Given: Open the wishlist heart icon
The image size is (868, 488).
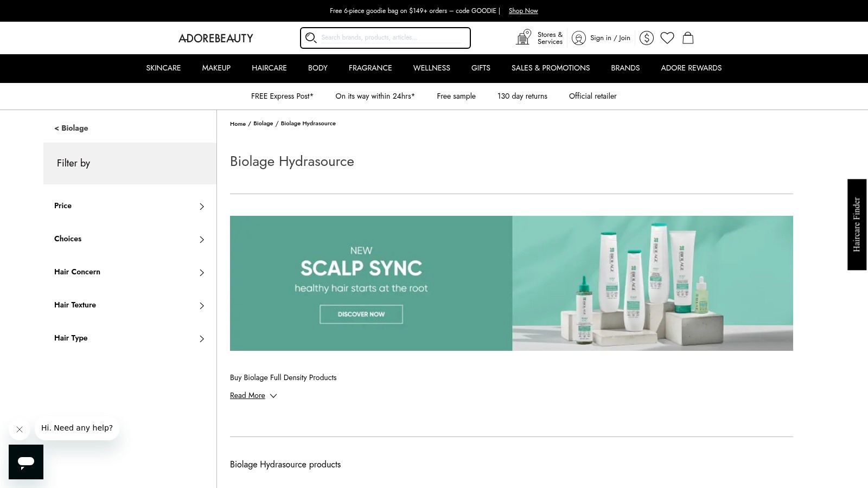Looking at the screenshot, I should point(667,38).
